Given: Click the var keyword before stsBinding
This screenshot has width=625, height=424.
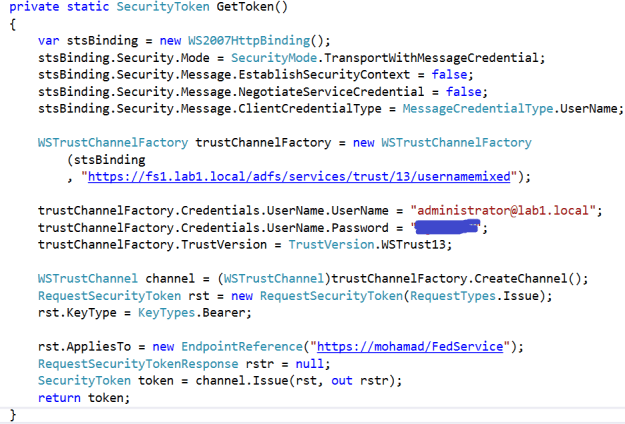Looking at the screenshot, I should 49,41.
